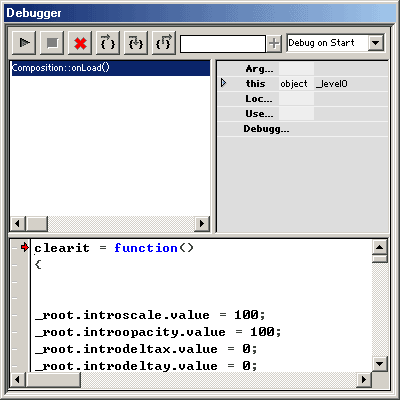The width and height of the screenshot is (400, 400).
Task: Expand the 'this' object variable
Action: (x=224, y=83)
